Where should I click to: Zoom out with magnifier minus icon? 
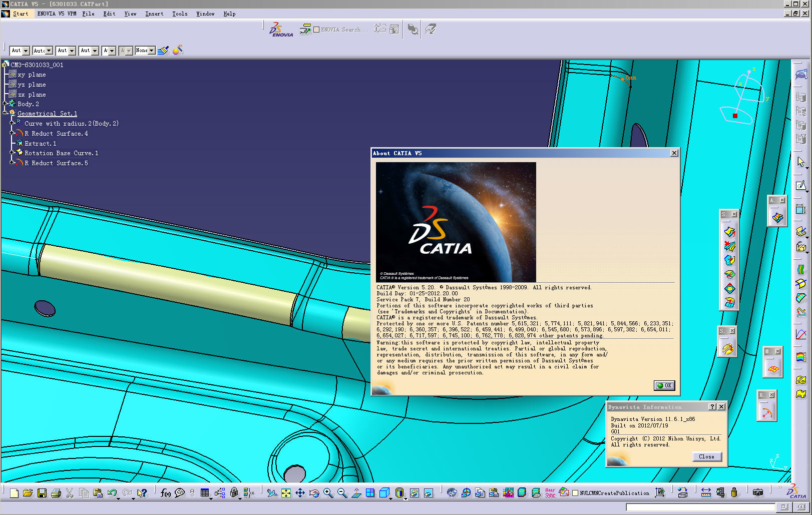[x=342, y=493]
